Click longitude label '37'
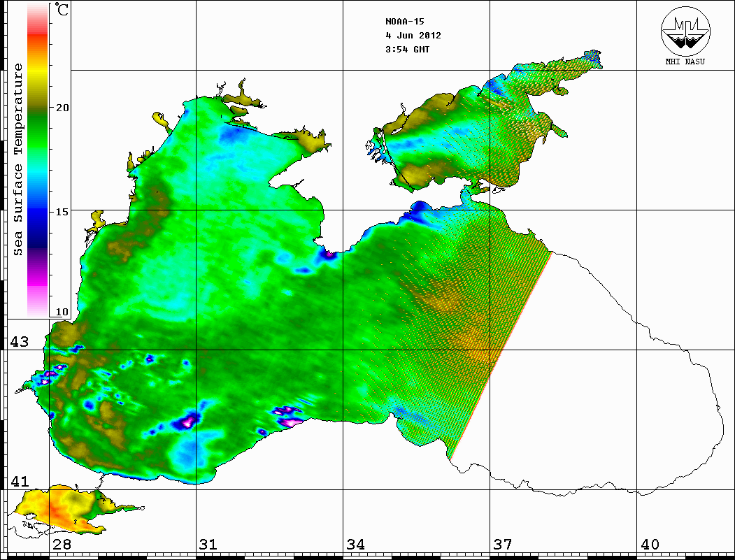The width and height of the screenshot is (735, 560). (503, 544)
